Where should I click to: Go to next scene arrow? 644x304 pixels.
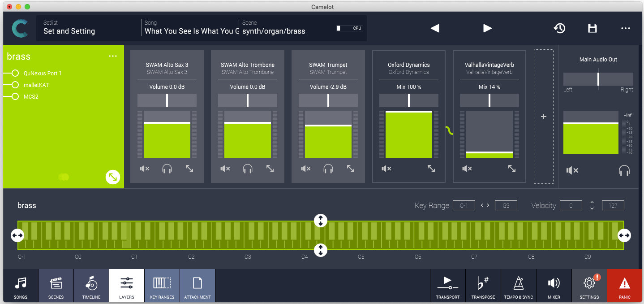[x=487, y=28]
